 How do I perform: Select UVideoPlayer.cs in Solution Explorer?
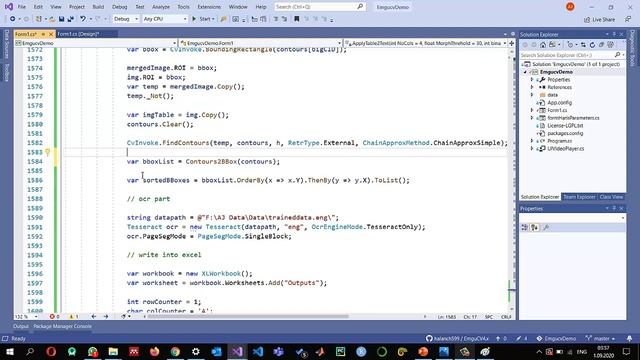pos(565,149)
